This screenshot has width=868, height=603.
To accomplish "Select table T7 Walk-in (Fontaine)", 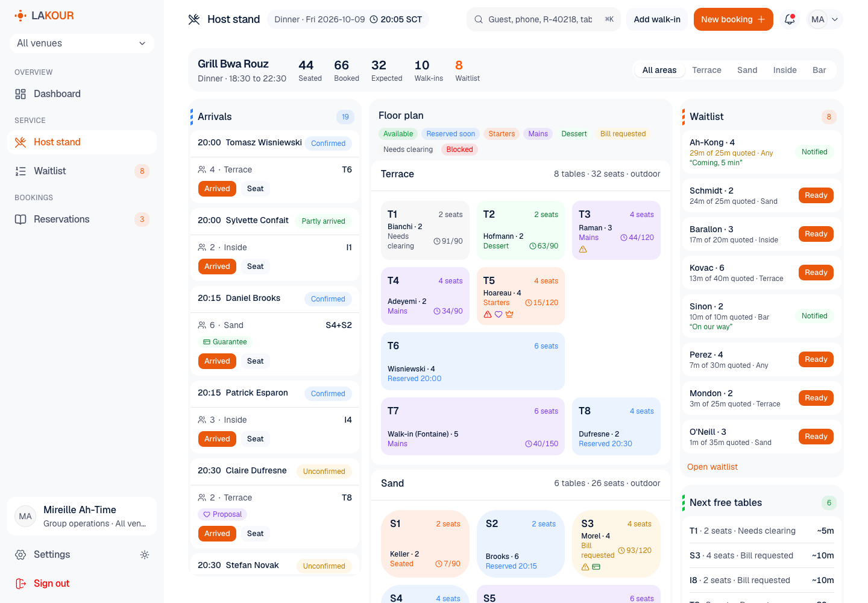I will (473, 426).
